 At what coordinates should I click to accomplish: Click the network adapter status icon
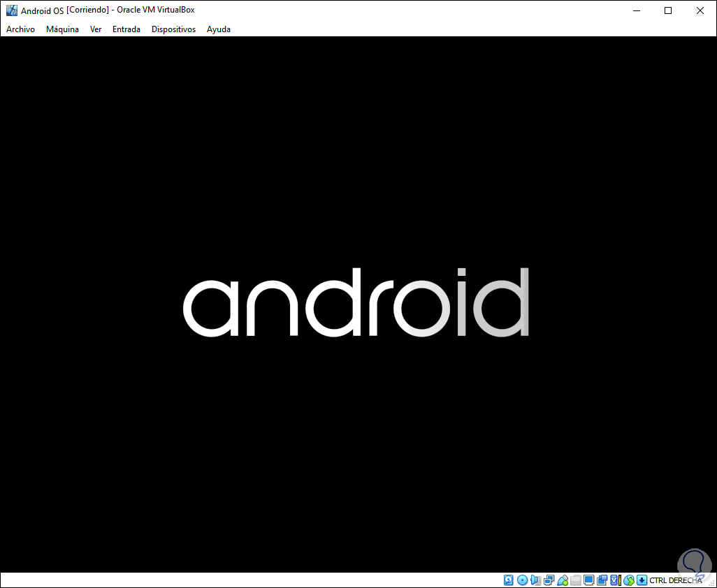pyautogui.click(x=549, y=580)
